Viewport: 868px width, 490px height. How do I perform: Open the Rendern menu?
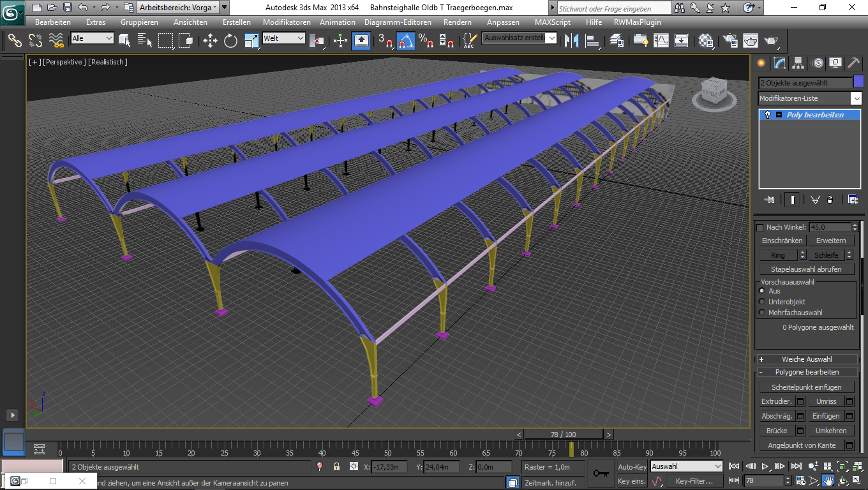(457, 22)
